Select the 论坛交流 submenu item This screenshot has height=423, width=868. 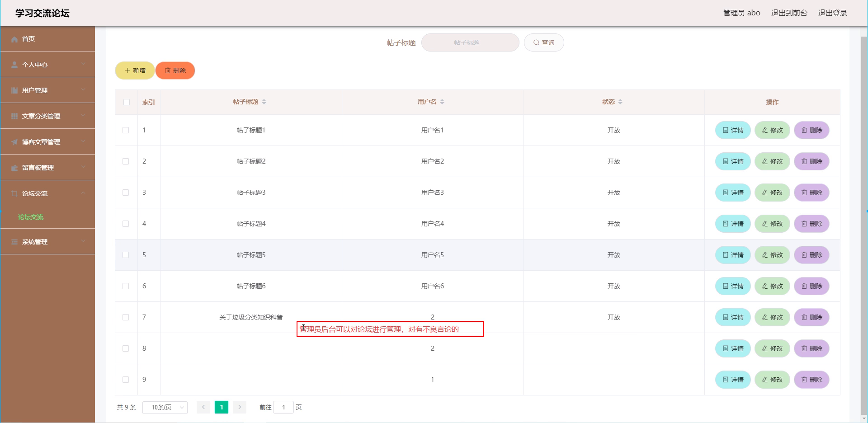tap(31, 217)
